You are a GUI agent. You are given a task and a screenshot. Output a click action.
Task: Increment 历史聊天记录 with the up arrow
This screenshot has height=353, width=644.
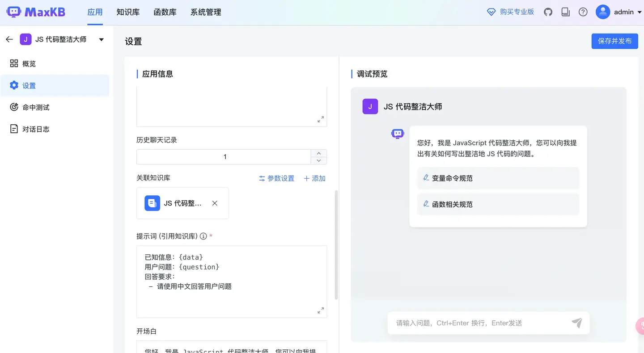click(319, 153)
